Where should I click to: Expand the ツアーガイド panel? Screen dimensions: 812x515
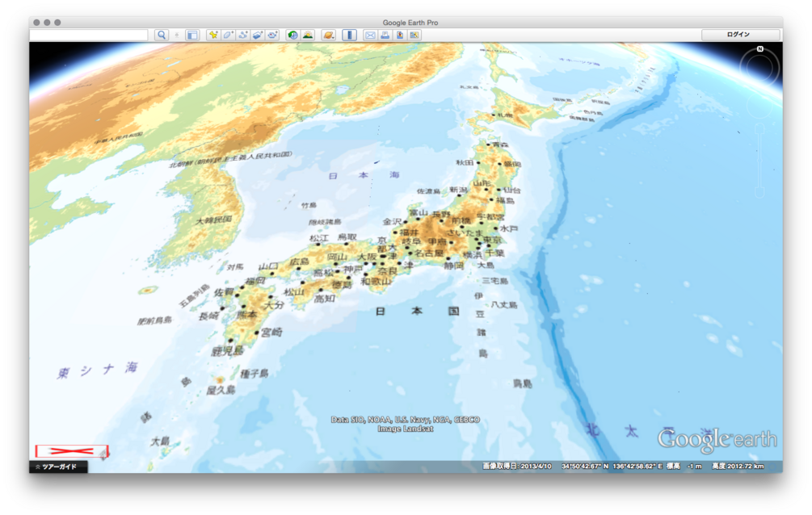(58, 467)
